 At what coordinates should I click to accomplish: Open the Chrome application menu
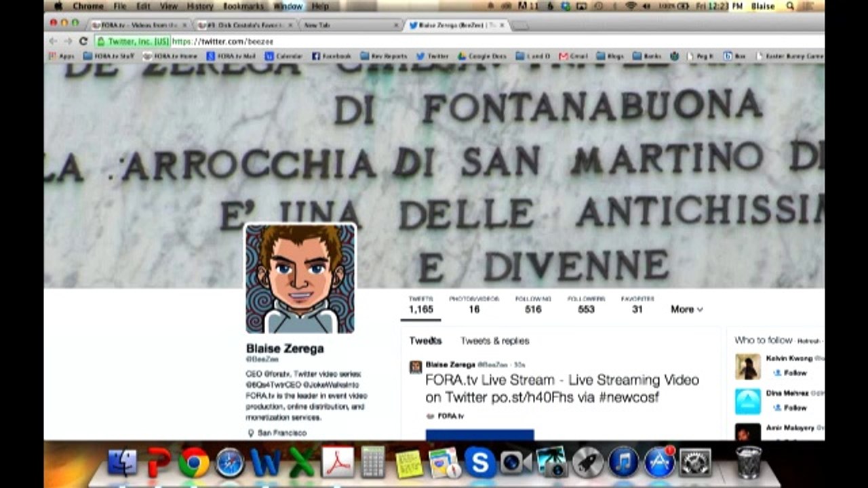click(88, 6)
